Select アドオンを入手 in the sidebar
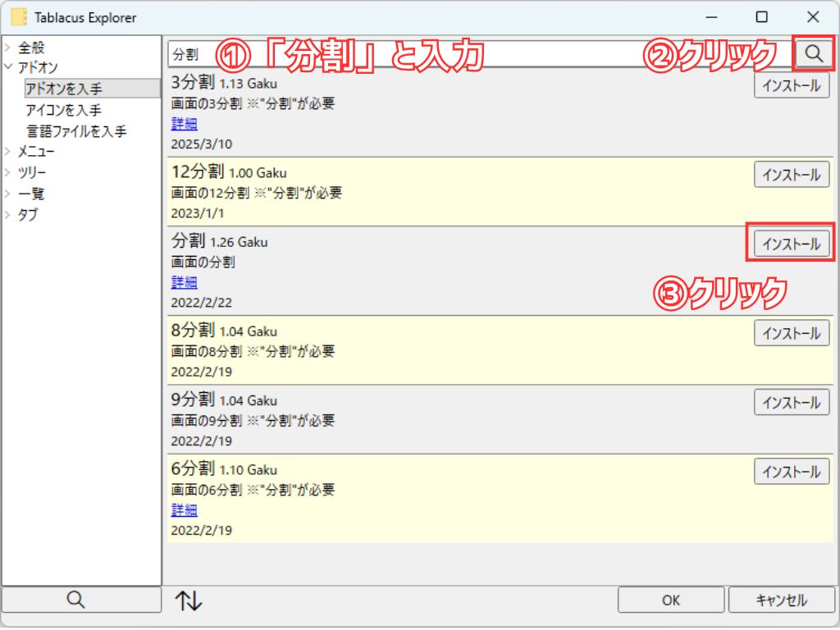Screen dimensions: 840x630 (63, 89)
